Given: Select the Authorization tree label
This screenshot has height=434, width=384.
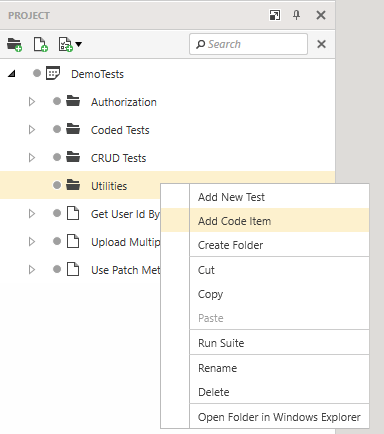Looking at the screenshot, I should click(124, 102).
